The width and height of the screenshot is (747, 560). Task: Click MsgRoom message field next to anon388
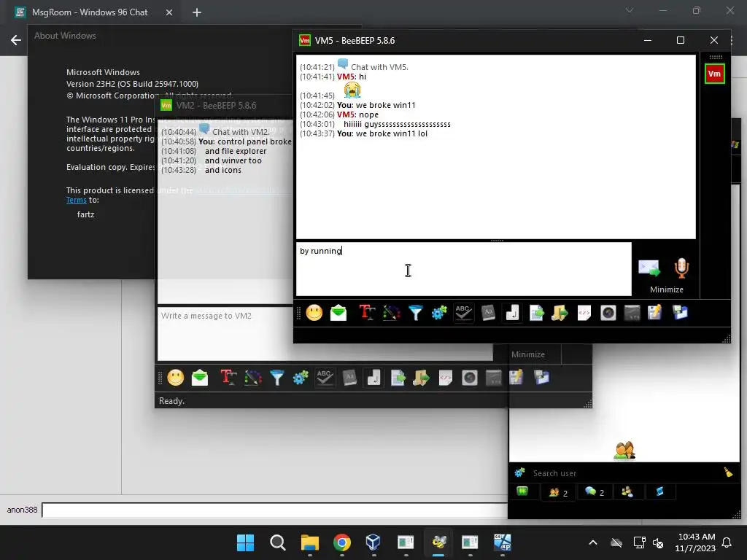point(275,510)
